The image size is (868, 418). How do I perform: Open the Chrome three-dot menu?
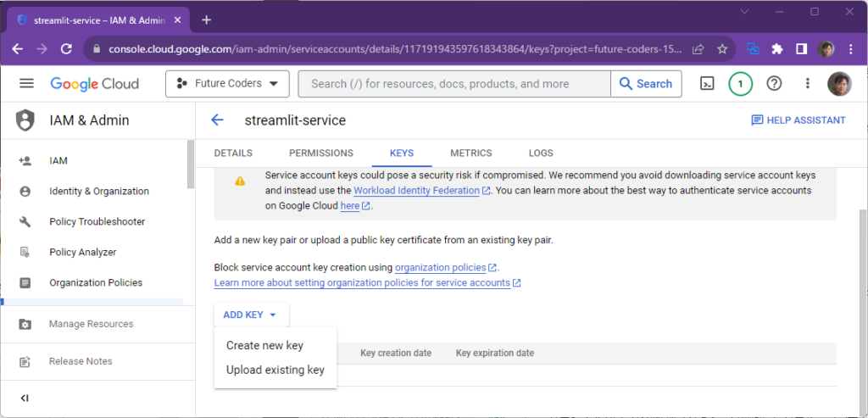coord(851,48)
